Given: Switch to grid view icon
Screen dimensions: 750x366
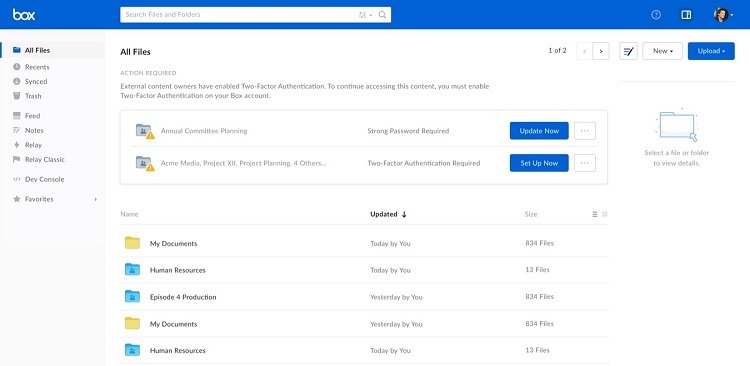Looking at the screenshot, I should tap(605, 214).
